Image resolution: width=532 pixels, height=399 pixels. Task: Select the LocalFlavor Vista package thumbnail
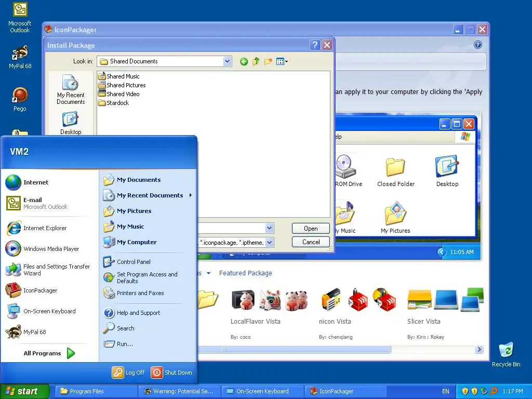click(x=270, y=300)
